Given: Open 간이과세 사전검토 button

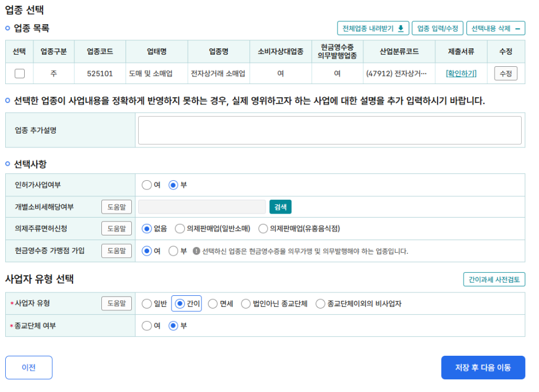Looking at the screenshot, I should (x=494, y=280).
